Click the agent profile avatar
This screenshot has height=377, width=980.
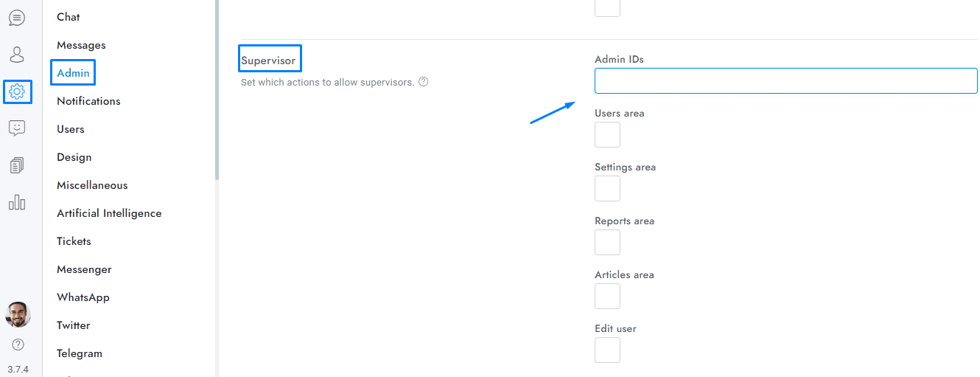click(x=18, y=314)
